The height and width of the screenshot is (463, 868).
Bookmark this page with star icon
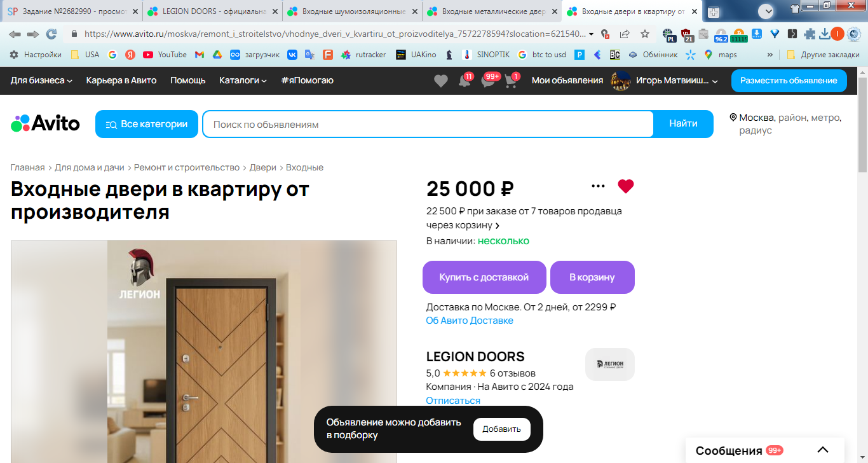tap(645, 34)
